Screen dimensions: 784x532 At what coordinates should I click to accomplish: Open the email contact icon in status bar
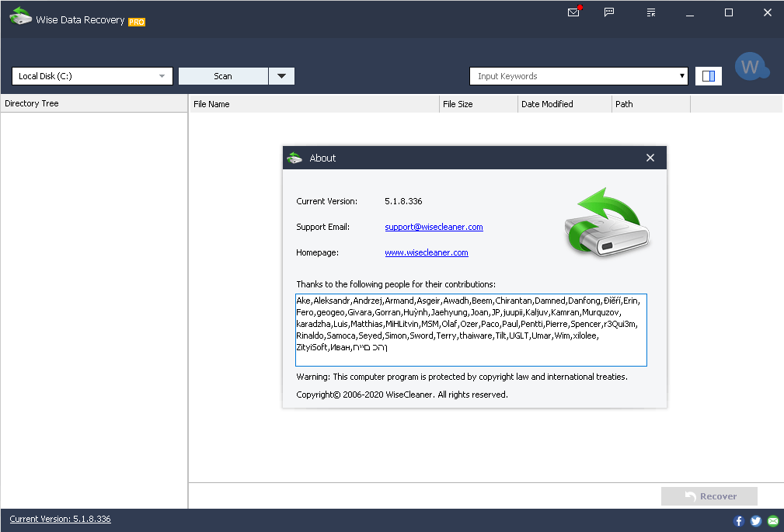tap(773, 521)
